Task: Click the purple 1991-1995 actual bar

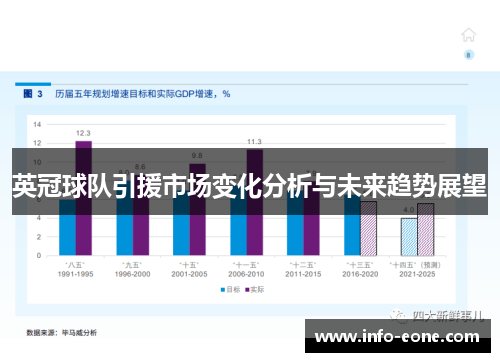Action: pyautogui.click(x=84, y=198)
